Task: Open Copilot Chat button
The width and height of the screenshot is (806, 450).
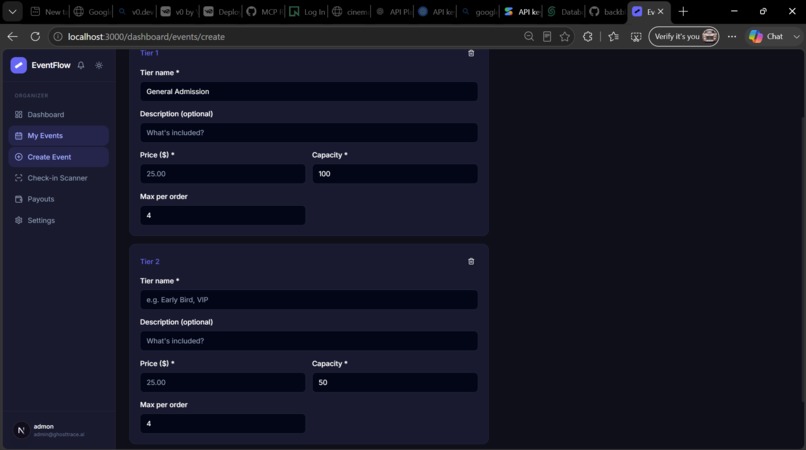Action: (x=766, y=37)
